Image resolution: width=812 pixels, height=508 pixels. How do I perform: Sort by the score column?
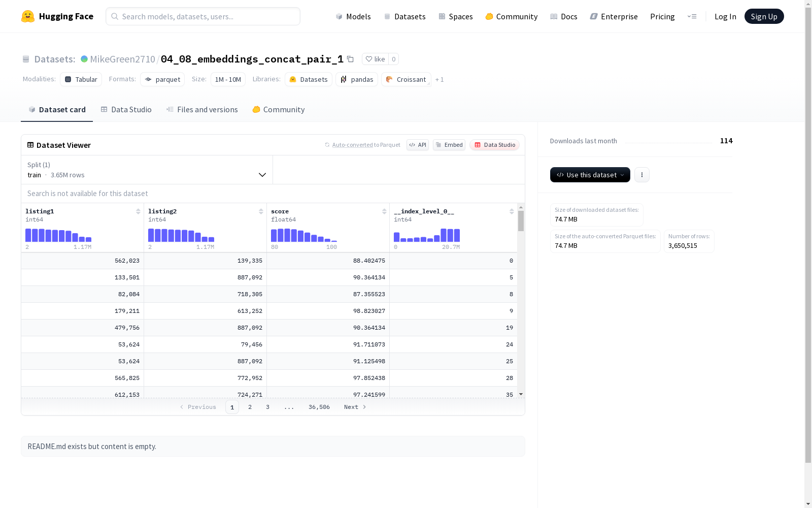[384, 211]
